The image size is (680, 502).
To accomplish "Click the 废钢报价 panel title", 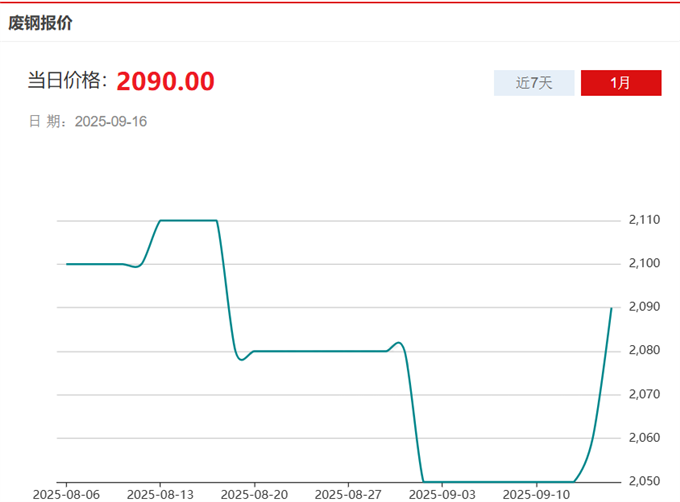I will tap(40, 22).
